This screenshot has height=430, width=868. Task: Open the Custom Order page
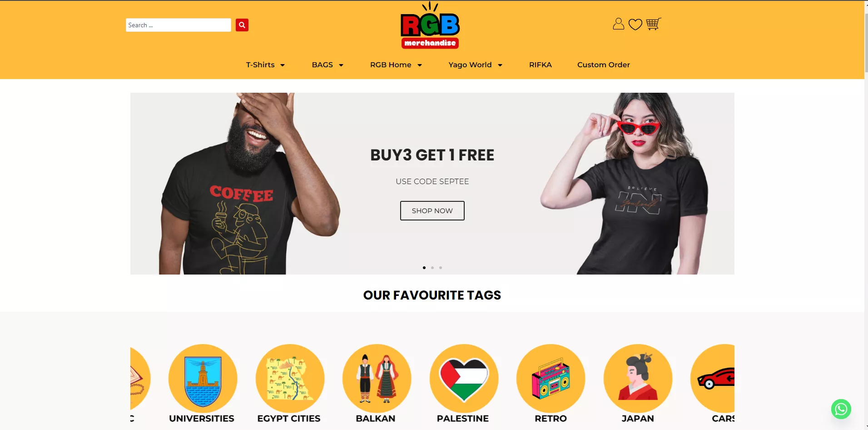coord(604,65)
